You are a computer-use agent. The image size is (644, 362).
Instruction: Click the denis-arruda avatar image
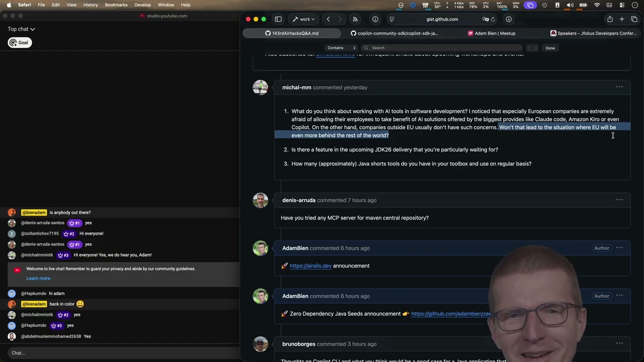(x=260, y=200)
